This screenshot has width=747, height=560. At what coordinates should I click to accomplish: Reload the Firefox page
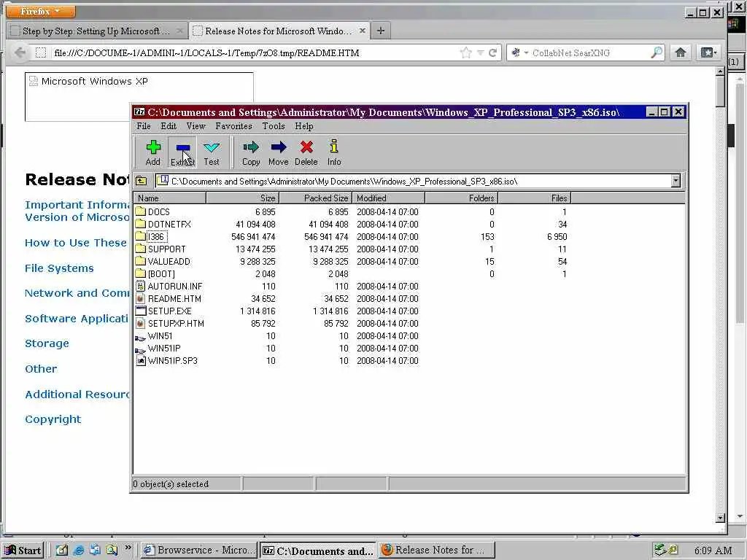pyautogui.click(x=492, y=52)
